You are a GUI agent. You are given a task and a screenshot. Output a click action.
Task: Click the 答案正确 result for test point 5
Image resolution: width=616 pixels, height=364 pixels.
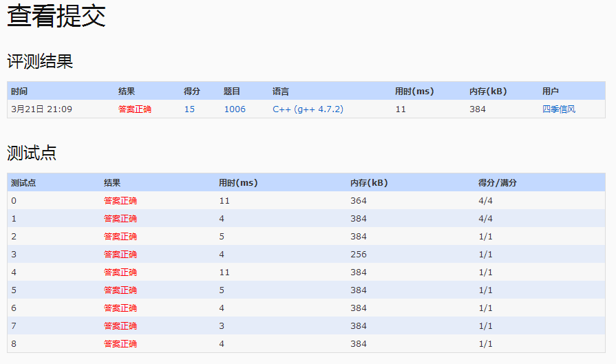tap(120, 290)
